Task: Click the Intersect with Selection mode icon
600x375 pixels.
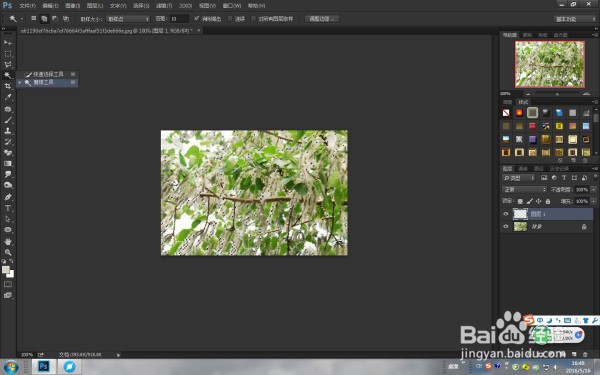Action: coord(66,18)
